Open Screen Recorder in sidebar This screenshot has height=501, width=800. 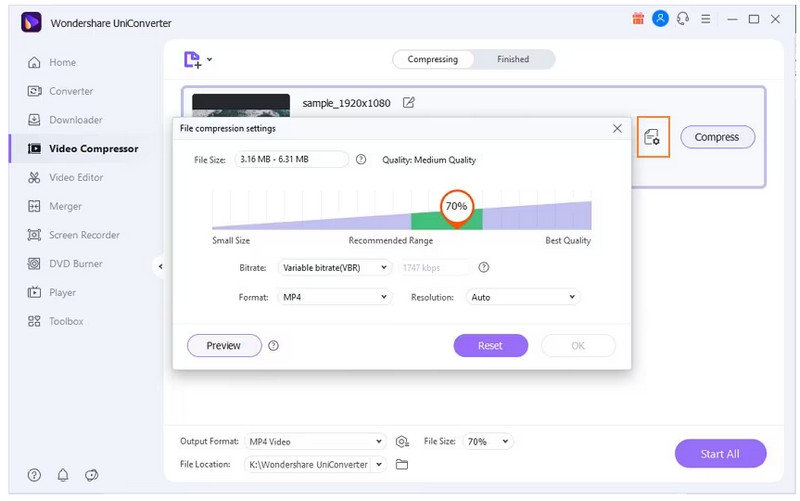[x=73, y=235]
